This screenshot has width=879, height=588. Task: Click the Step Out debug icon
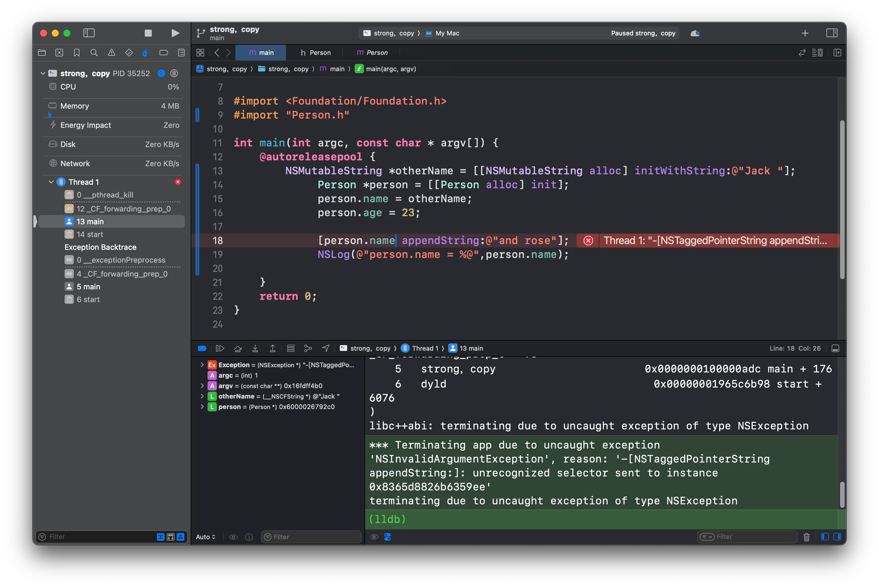click(273, 348)
